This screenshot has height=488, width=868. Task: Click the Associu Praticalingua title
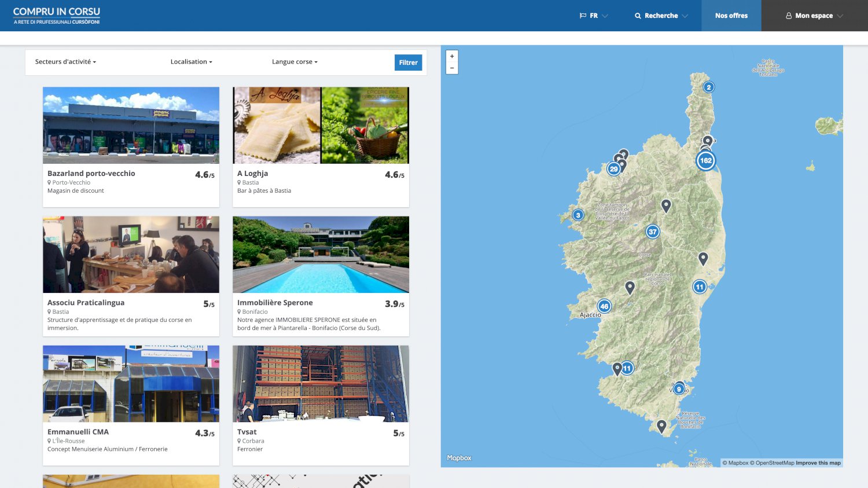point(86,302)
